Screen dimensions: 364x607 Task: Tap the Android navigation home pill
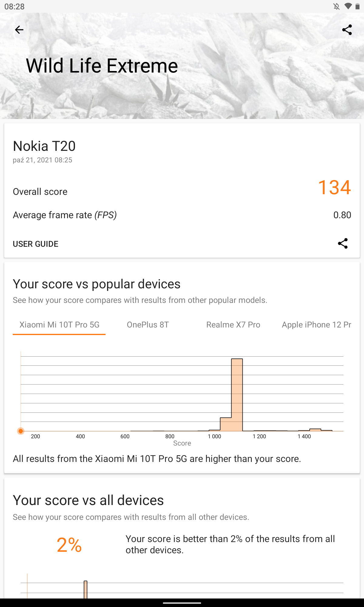coord(182,603)
